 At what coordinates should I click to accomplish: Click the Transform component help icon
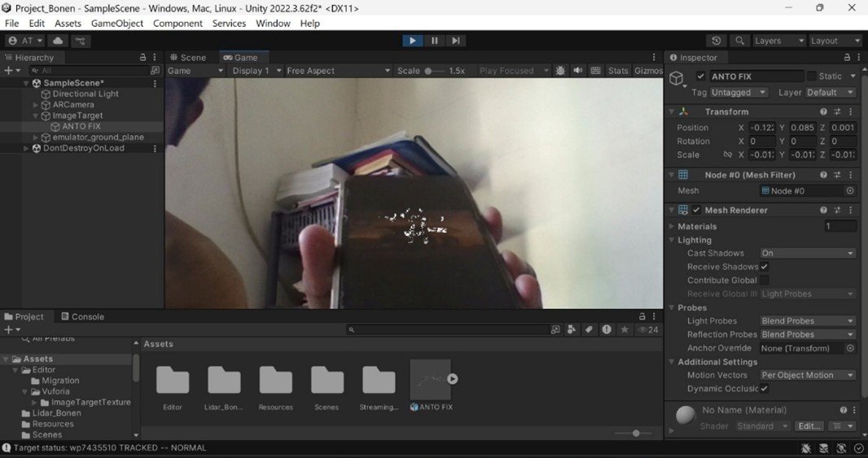click(823, 111)
